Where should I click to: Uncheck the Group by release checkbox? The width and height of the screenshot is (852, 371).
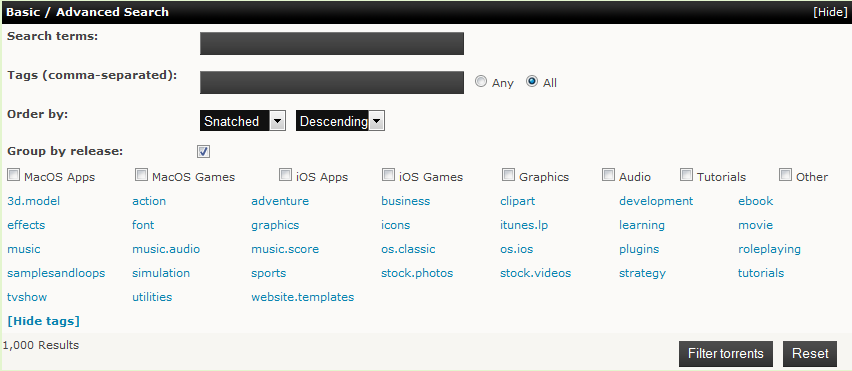(204, 152)
